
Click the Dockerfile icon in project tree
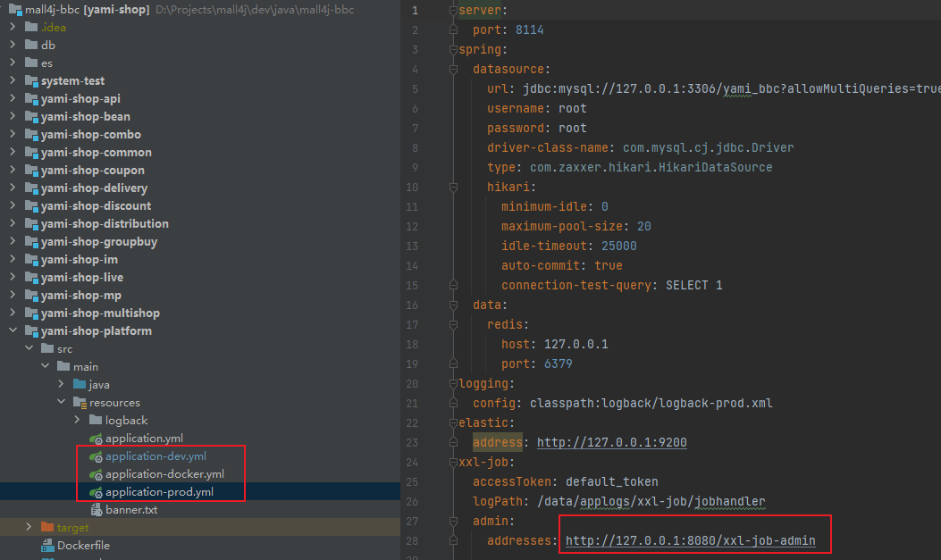(48, 546)
